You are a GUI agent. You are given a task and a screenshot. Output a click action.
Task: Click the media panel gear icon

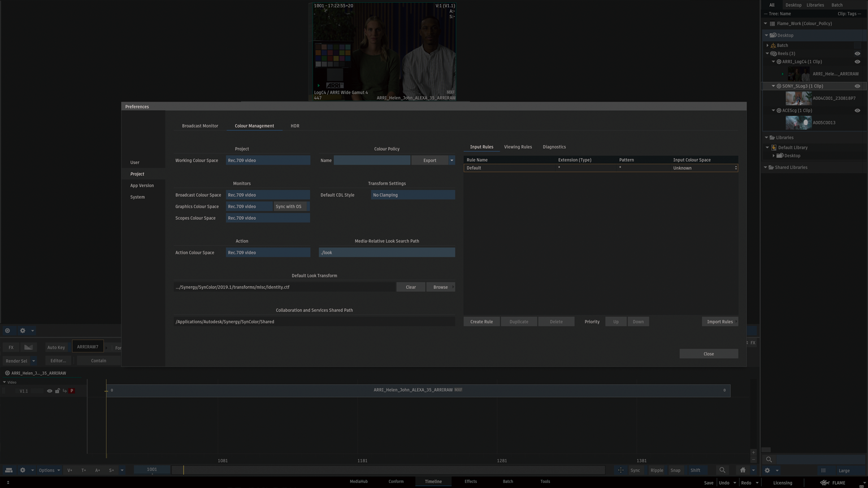767,470
